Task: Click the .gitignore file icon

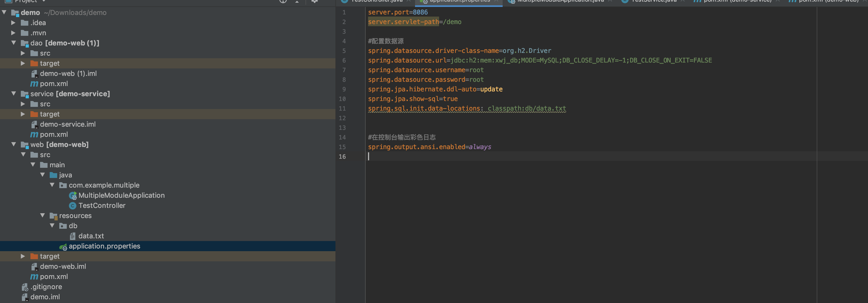Action: 25,287
